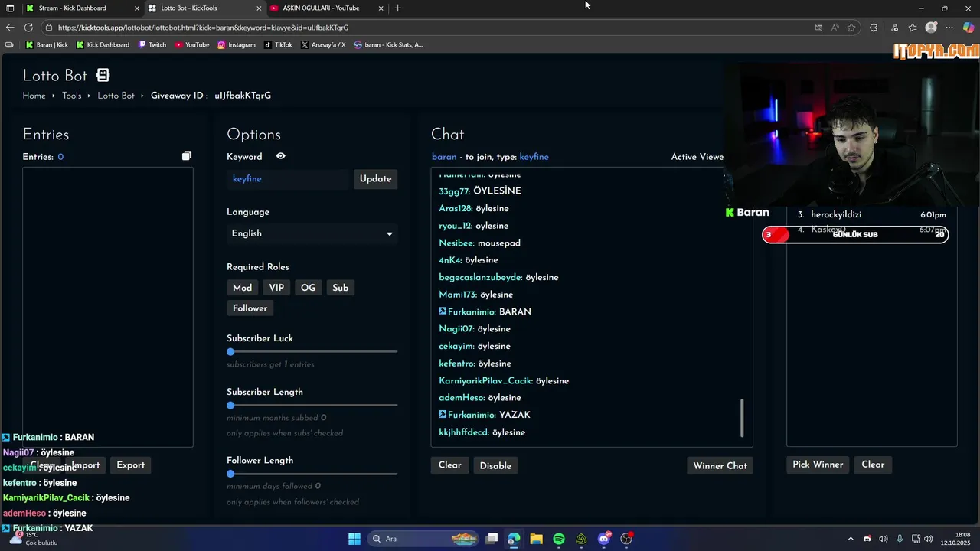Go to Home in the breadcrumb
The image size is (980, 551).
(34, 96)
